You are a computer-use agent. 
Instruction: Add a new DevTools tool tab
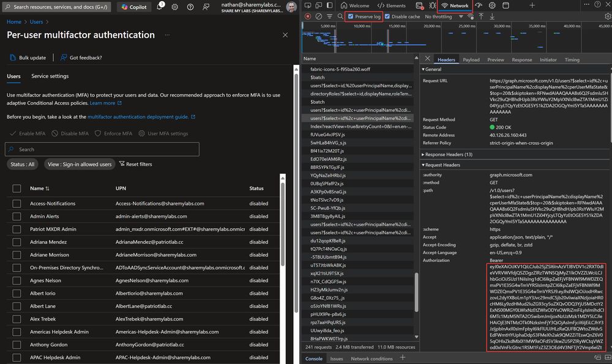click(532, 6)
